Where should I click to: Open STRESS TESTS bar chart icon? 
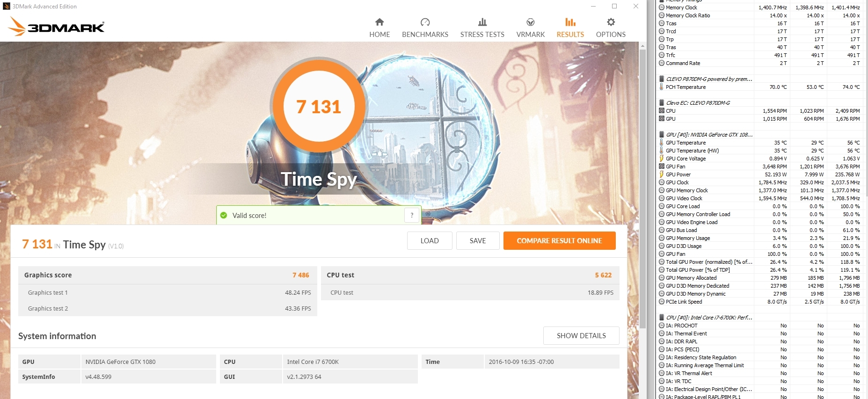point(482,22)
